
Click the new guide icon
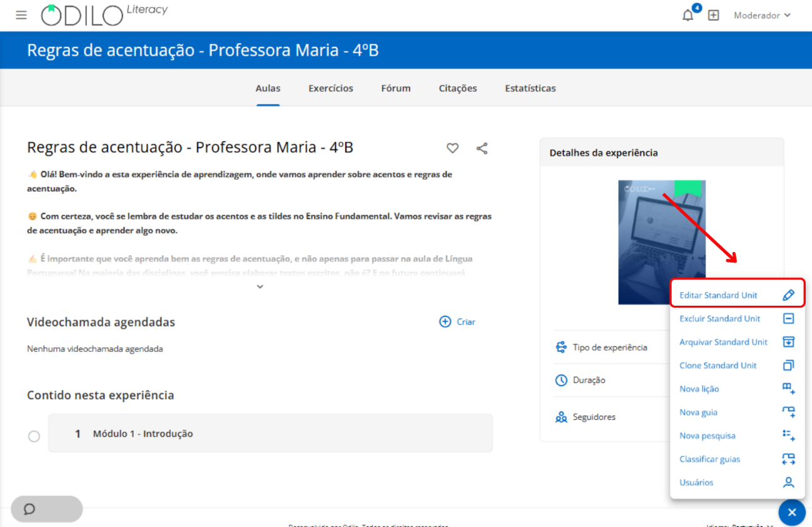pos(789,413)
